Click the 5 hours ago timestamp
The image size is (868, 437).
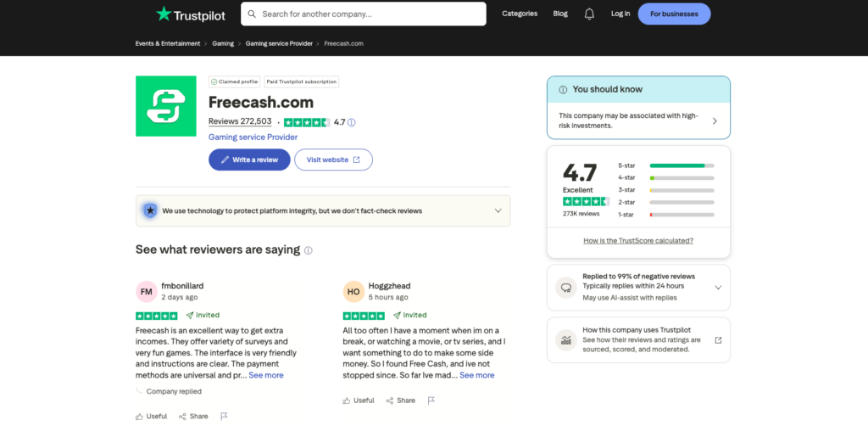pos(388,298)
